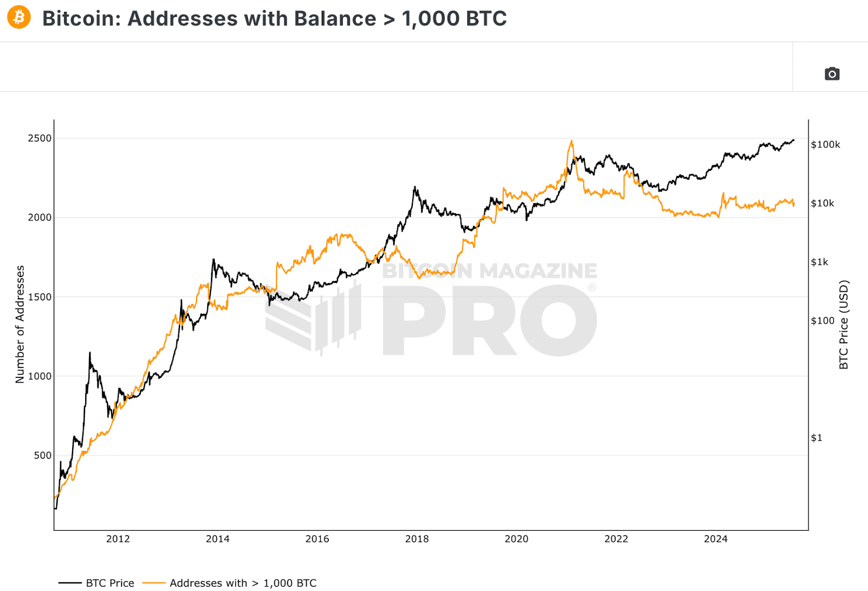Click the camera lens inside the export icon
This screenshot has height=591, width=868.
832,73
